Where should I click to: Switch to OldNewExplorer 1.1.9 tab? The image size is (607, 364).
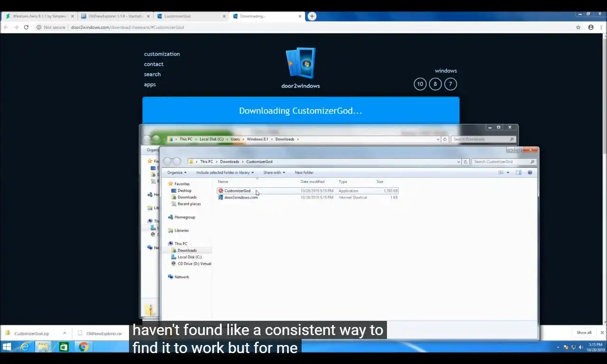115,16
